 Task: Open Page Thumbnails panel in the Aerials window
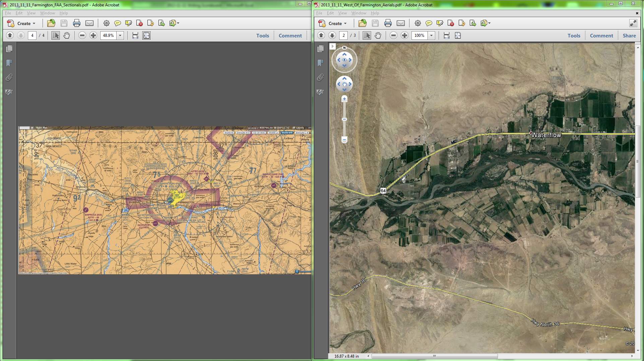click(320, 49)
